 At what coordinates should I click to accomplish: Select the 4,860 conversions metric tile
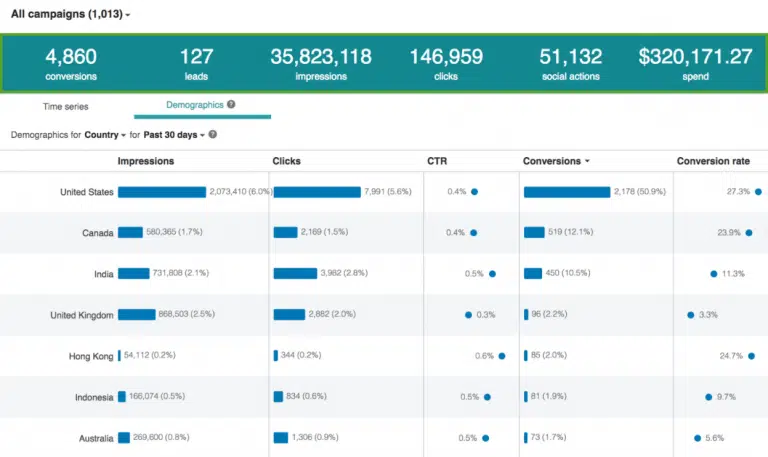point(70,64)
